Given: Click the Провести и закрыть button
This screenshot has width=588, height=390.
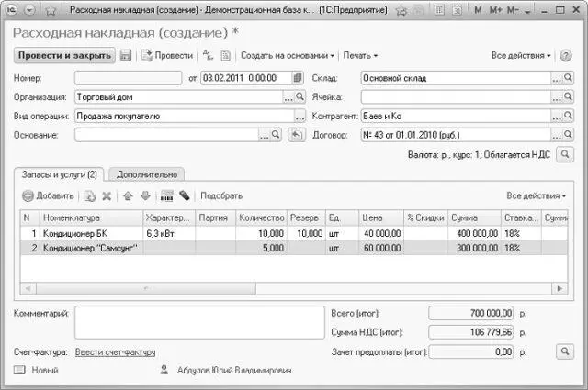Looking at the screenshot, I should click(x=64, y=55).
